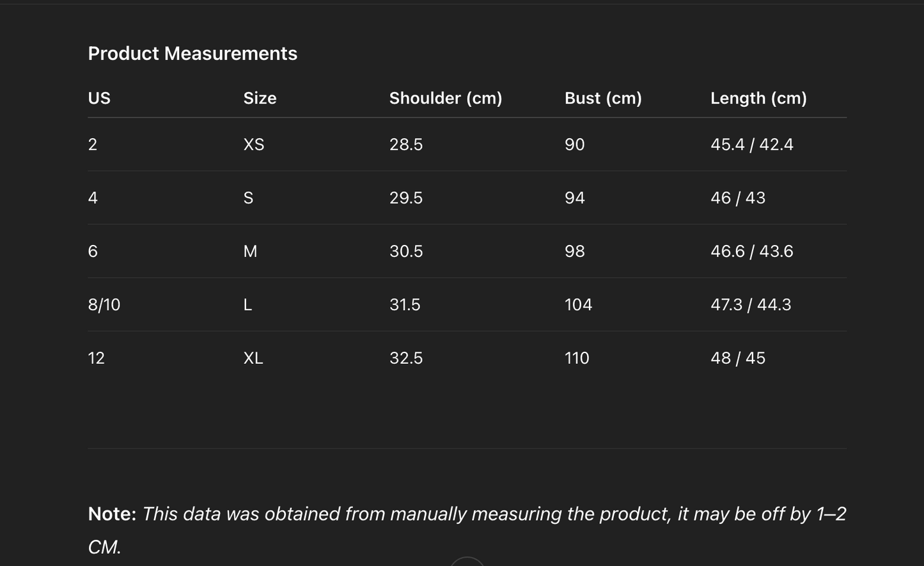The image size is (924, 566).
Task: Click the Bust (cm) column header
Action: click(603, 98)
